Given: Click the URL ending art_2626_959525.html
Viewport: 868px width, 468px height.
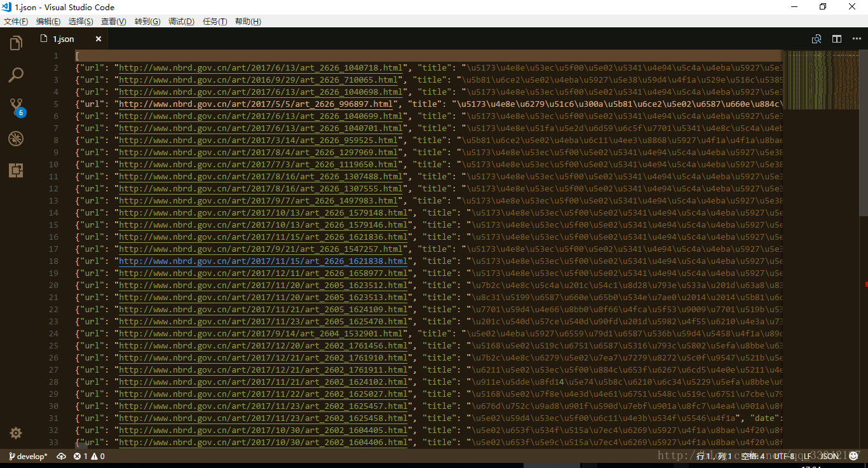Looking at the screenshot, I should (258, 140).
